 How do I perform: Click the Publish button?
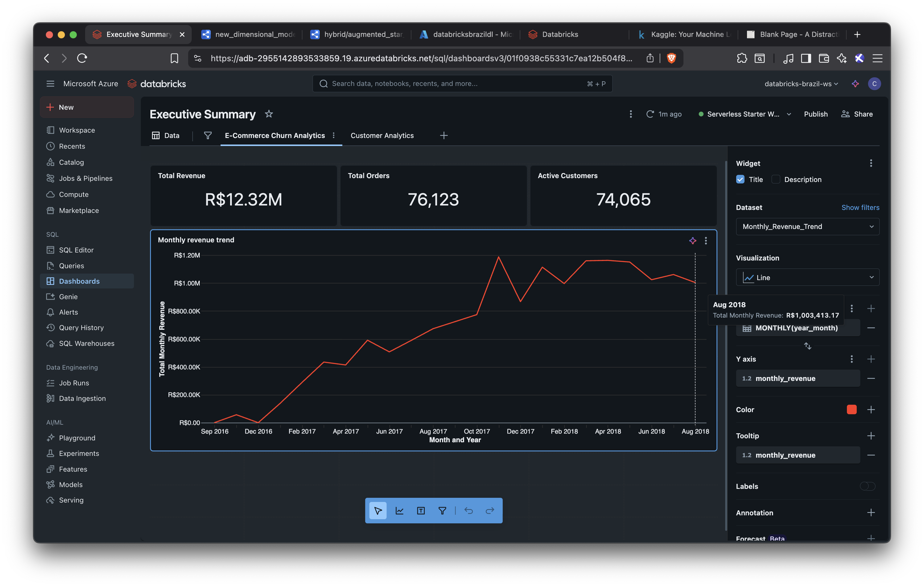[815, 114]
